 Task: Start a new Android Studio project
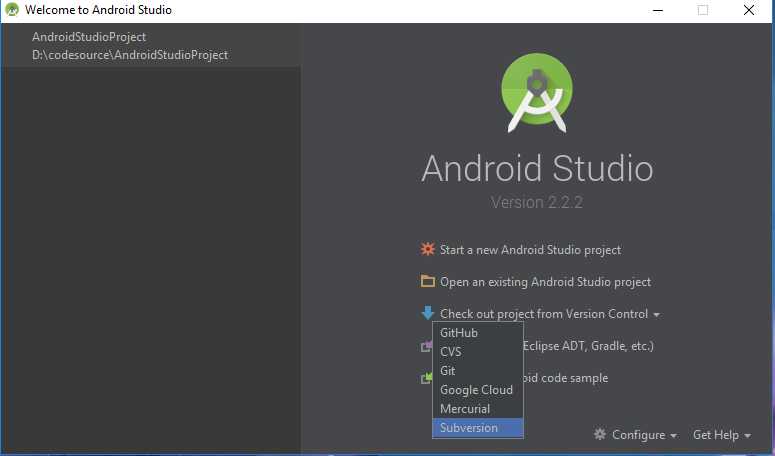pyautogui.click(x=530, y=250)
